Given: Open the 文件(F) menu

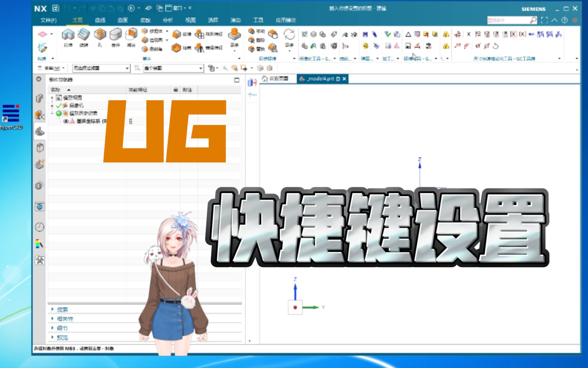Looking at the screenshot, I should (x=49, y=20).
